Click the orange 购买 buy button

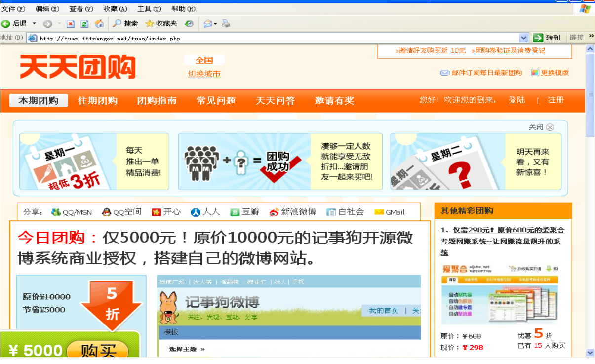pyautogui.click(x=97, y=349)
